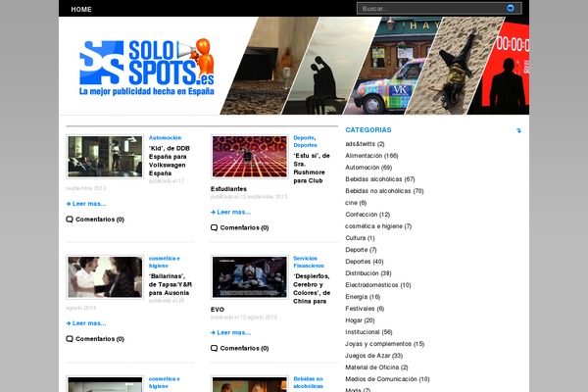This screenshot has width=588, height=392.
Task: Open the 'Estu si' Club Estudiantes thumbnail
Action: coord(250,157)
